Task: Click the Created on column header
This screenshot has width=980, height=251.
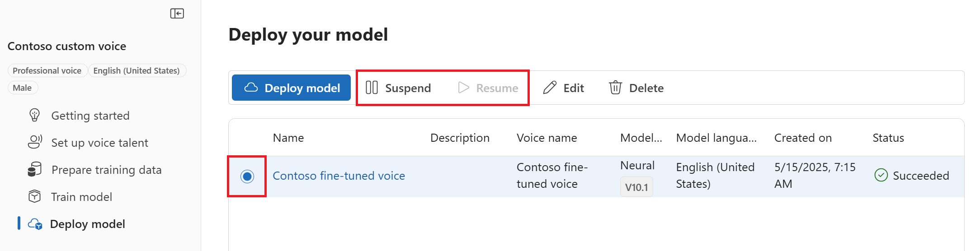Action: click(803, 138)
